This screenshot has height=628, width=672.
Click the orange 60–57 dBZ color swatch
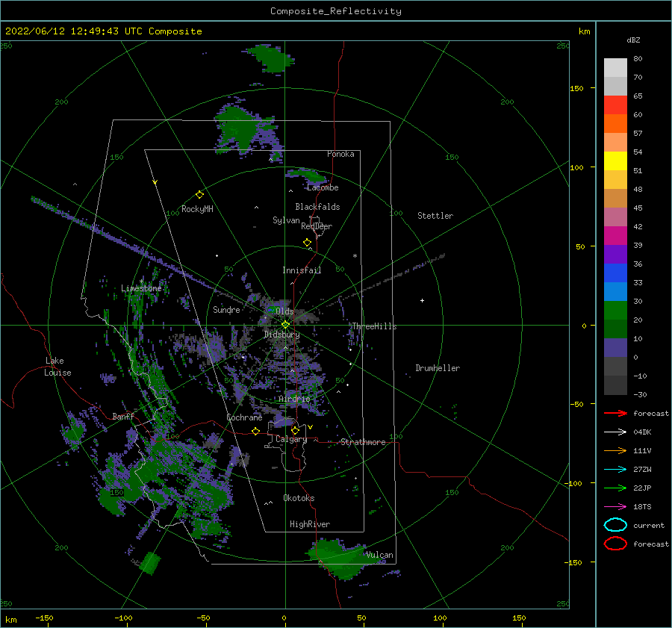click(615, 124)
